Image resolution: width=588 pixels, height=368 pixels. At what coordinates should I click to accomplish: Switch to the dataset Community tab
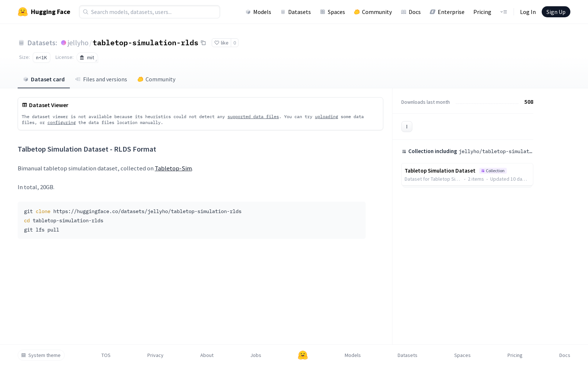tap(157, 79)
